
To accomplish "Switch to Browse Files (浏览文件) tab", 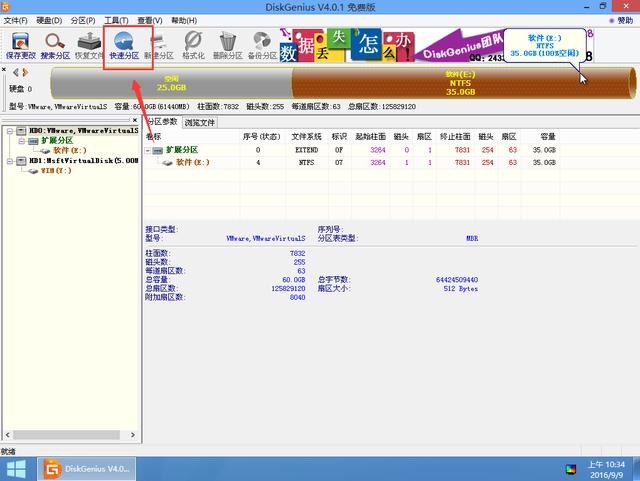I will click(200, 122).
